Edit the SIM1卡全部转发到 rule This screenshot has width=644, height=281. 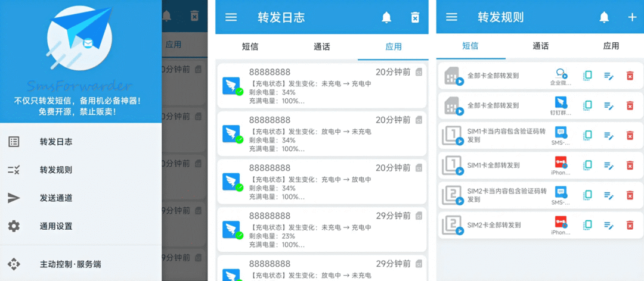pos(609,166)
